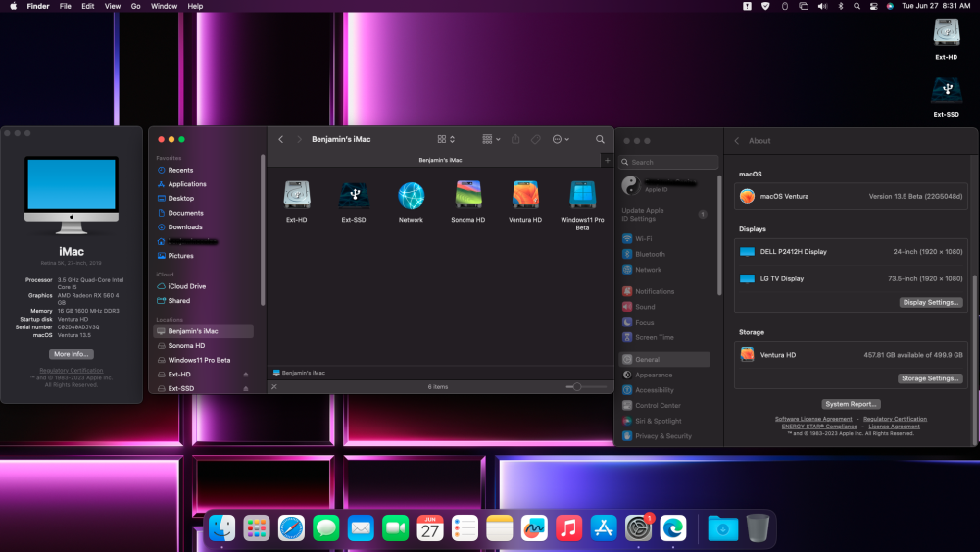Select the Benjamin's iMac Finder tab
Viewport: 980px width, 552px height.
[x=440, y=160]
